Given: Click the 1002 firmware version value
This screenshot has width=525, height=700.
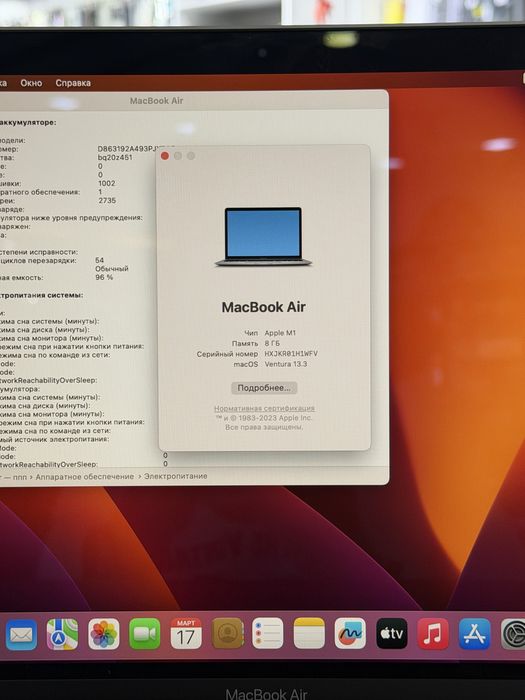Looking at the screenshot, I should click(107, 183).
